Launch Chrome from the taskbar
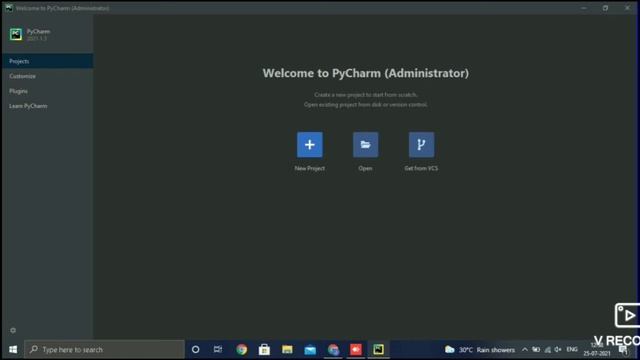This screenshot has width=640, height=360. point(242,350)
